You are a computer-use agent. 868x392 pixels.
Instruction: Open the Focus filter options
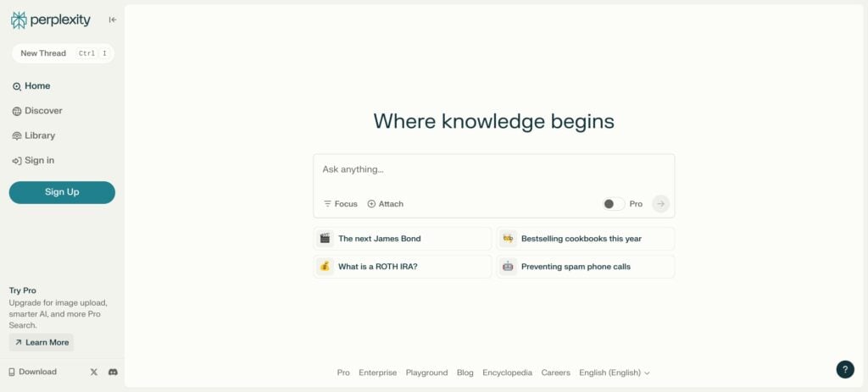(x=341, y=204)
